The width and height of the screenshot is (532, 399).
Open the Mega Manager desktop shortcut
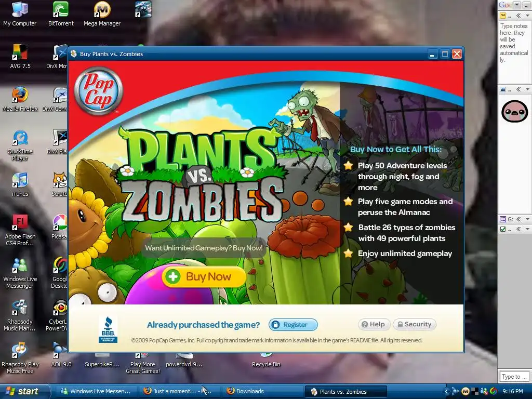(x=102, y=14)
